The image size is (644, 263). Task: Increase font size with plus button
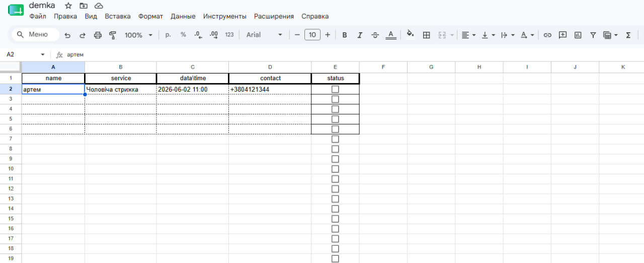328,35
